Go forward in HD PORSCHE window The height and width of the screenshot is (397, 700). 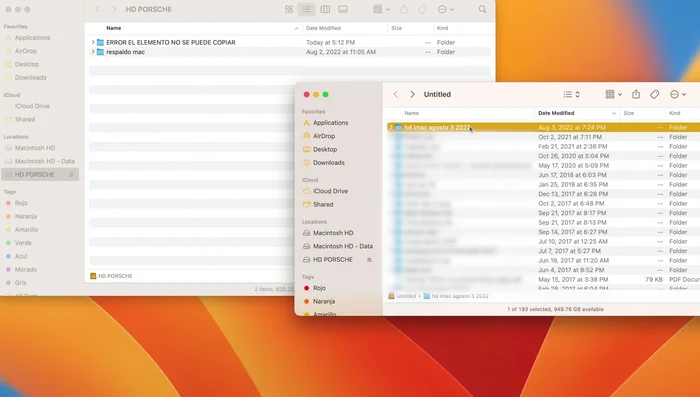pyautogui.click(x=114, y=9)
